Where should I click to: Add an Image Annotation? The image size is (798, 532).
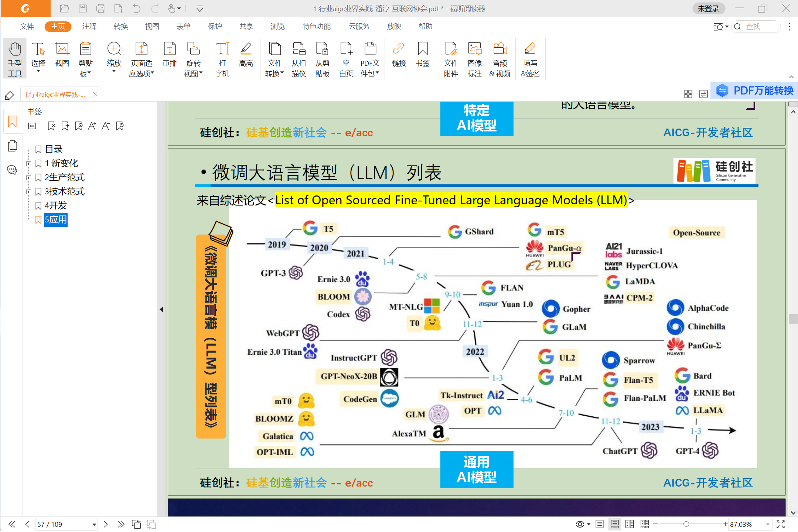click(475, 58)
